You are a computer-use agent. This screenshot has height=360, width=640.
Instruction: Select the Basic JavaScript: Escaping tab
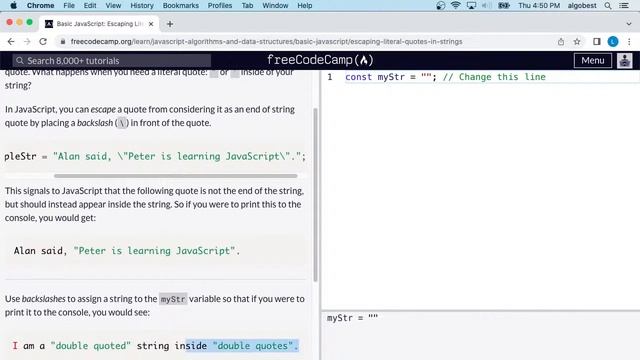[98, 24]
